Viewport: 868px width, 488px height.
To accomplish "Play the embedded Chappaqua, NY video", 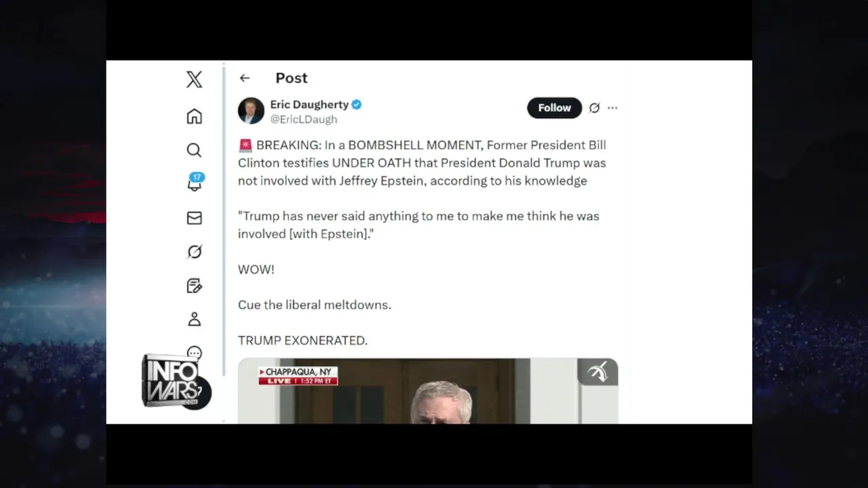I will [x=428, y=391].
